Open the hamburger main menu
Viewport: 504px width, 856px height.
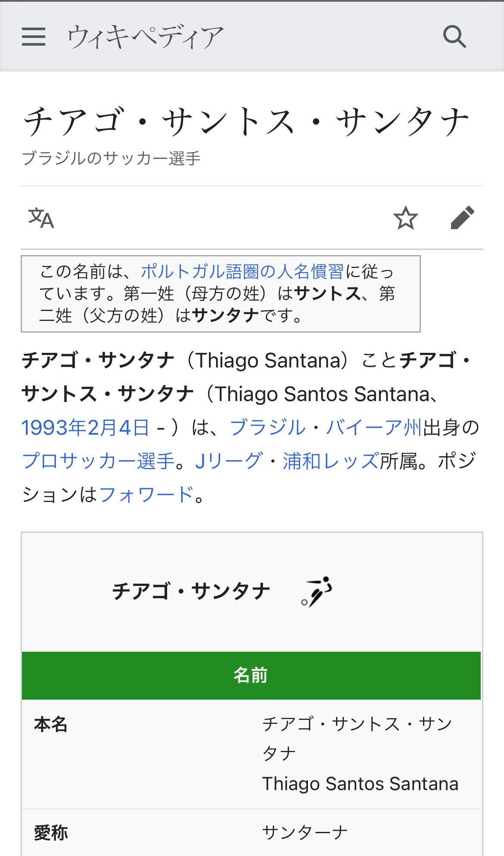click(34, 37)
